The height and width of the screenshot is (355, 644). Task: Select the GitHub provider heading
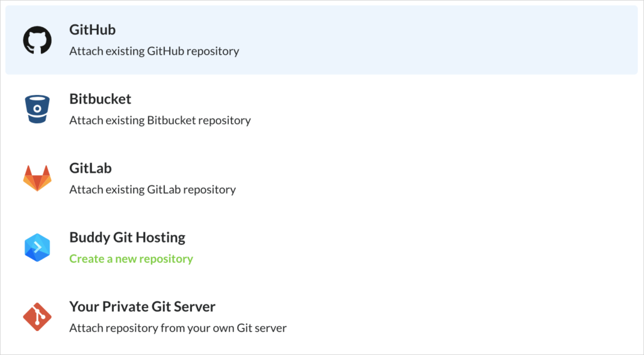click(92, 30)
